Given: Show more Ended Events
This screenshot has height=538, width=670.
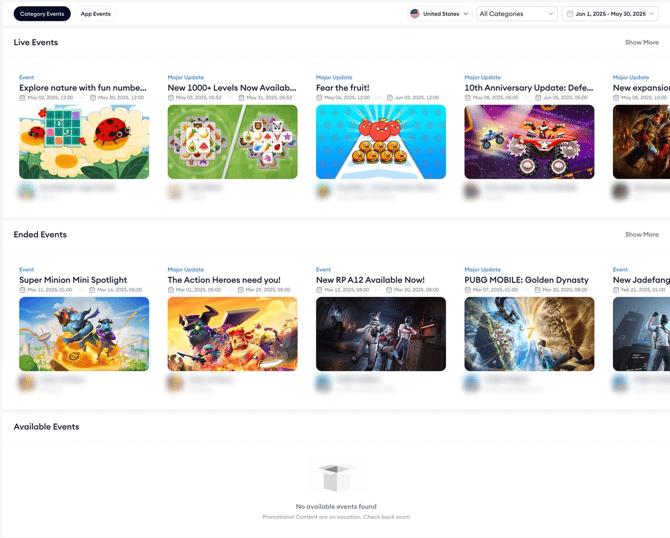Looking at the screenshot, I should [x=641, y=235].
